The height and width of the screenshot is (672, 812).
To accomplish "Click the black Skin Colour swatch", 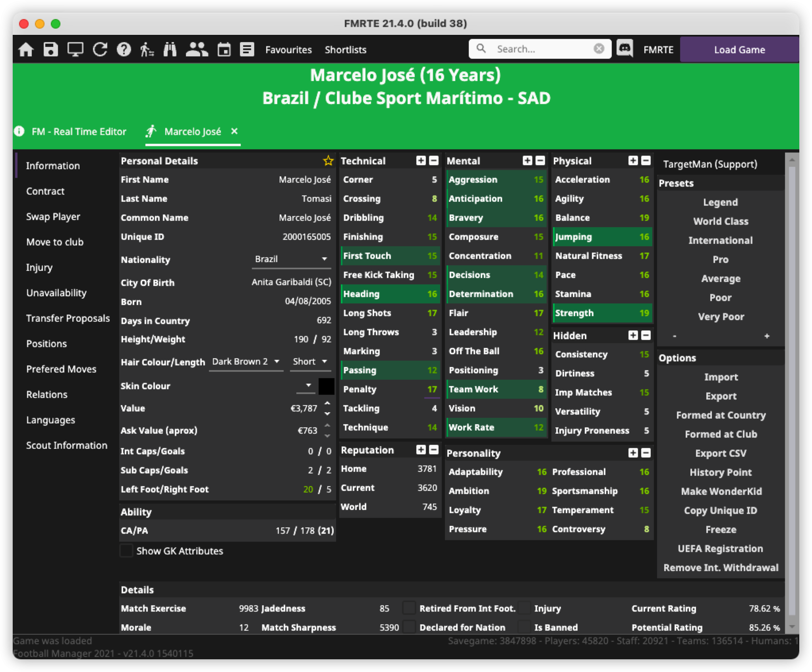I will [x=326, y=386].
